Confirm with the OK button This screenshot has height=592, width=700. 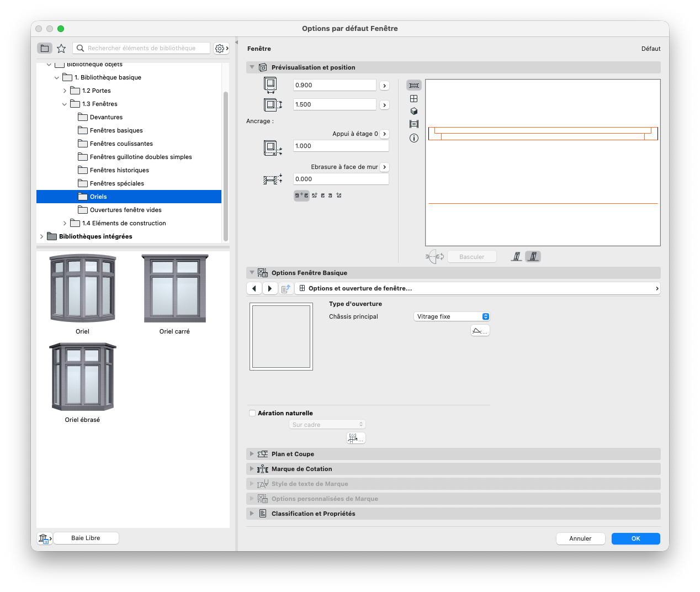click(636, 538)
